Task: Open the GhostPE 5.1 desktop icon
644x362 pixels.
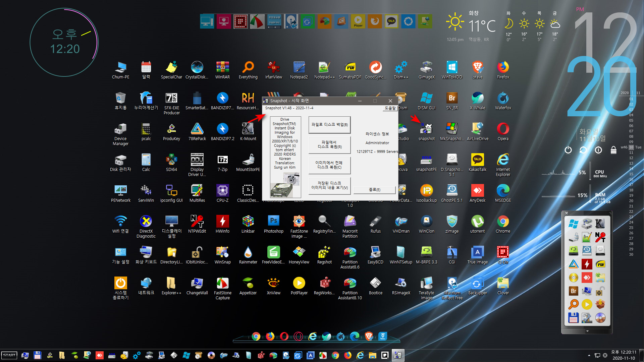Action: (452, 193)
